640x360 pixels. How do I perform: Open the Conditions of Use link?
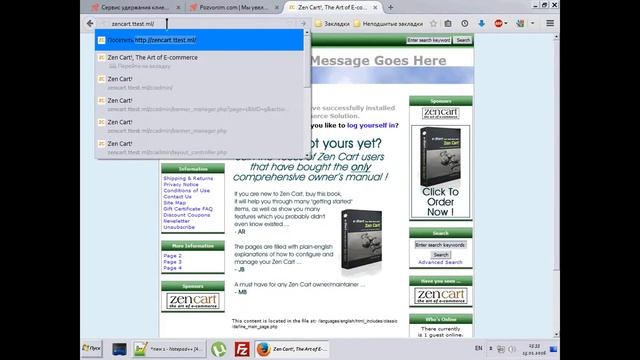tap(187, 191)
